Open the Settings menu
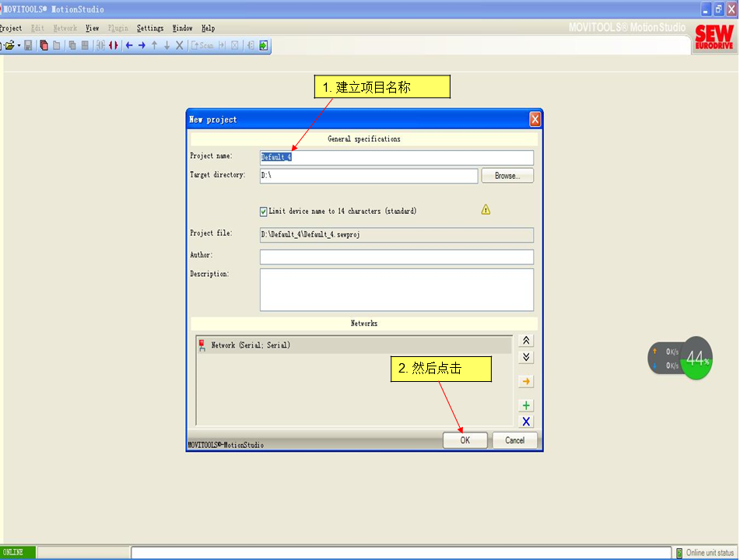The height and width of the screenshot is (560, 747). (x=150, y=28)
